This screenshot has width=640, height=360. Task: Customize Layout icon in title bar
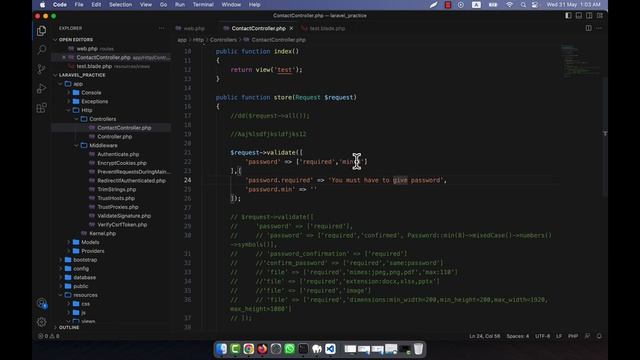pyautogui.click(x=600, y=16)
